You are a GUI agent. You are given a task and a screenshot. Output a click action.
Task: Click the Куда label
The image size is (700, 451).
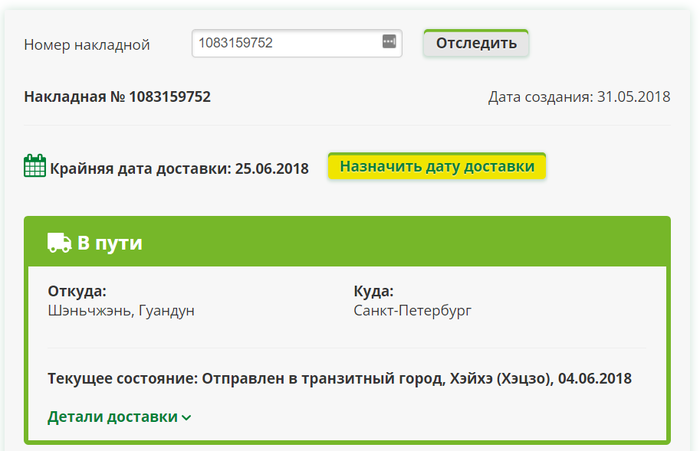pyautogui.click(x=373, y=291)
